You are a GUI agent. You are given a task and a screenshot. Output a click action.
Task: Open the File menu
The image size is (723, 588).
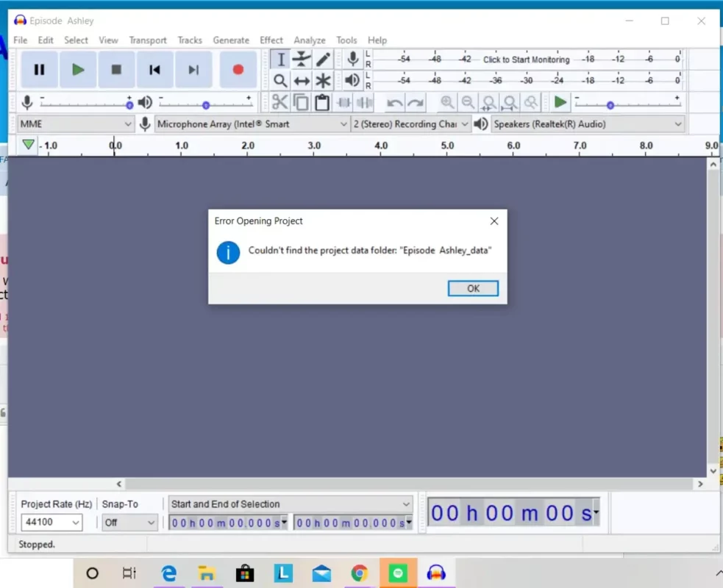21,40
